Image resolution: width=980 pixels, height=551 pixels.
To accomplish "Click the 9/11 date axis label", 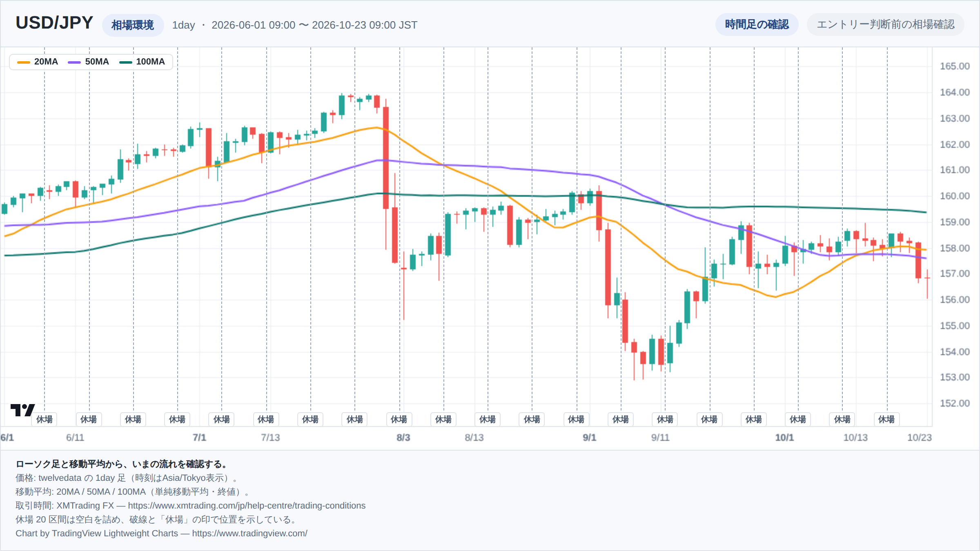I will (x=660, y=438).
